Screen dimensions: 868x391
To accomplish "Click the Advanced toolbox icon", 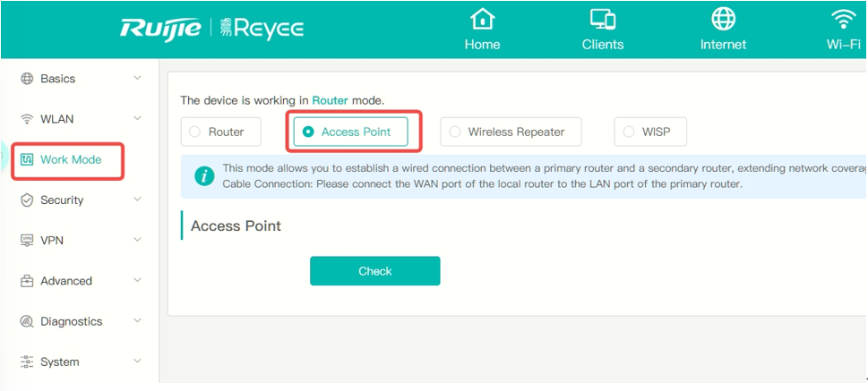I will point(27,281).
